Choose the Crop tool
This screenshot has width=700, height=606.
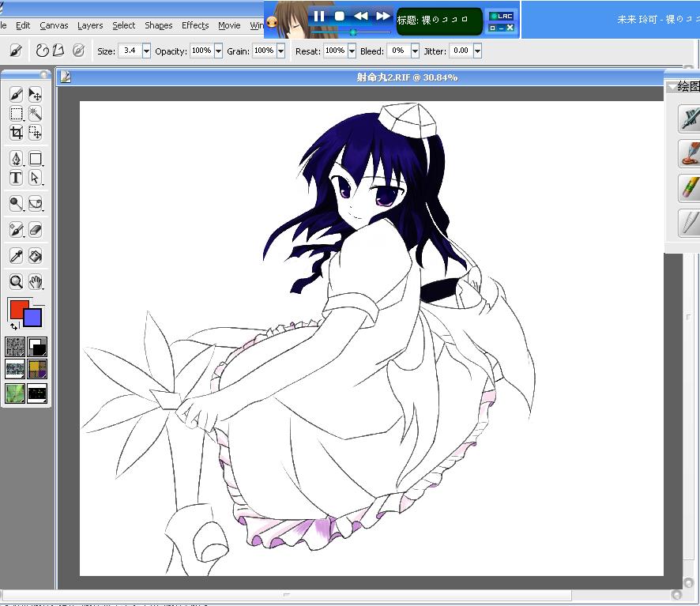pos(16,133)
